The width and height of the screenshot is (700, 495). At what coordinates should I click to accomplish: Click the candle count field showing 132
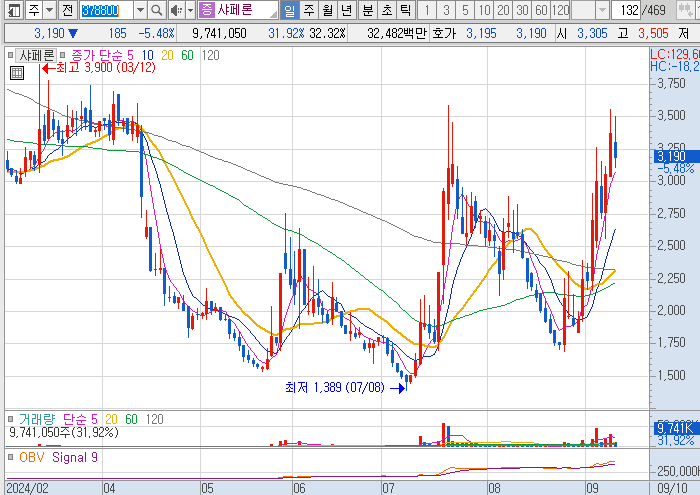click(627, 10)
